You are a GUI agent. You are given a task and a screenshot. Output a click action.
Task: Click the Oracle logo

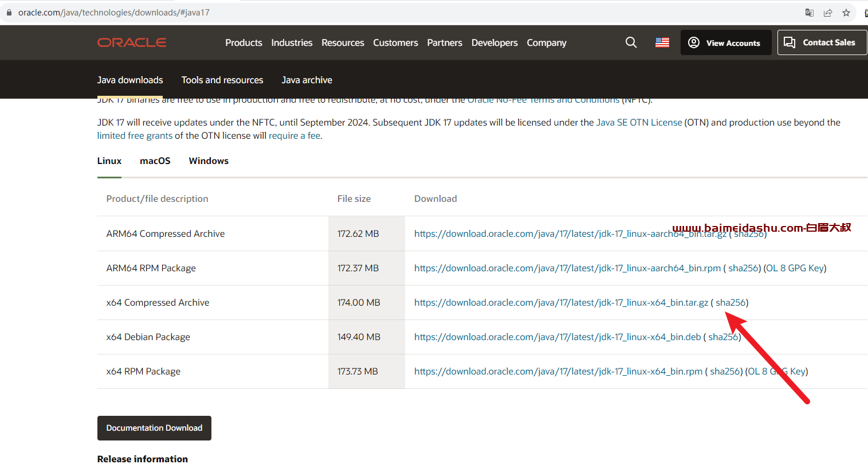132,42
